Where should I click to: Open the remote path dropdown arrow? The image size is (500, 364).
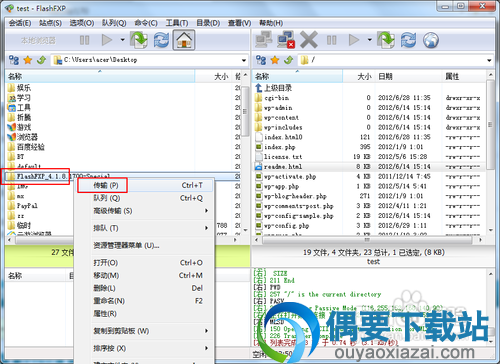coord(489,60)
